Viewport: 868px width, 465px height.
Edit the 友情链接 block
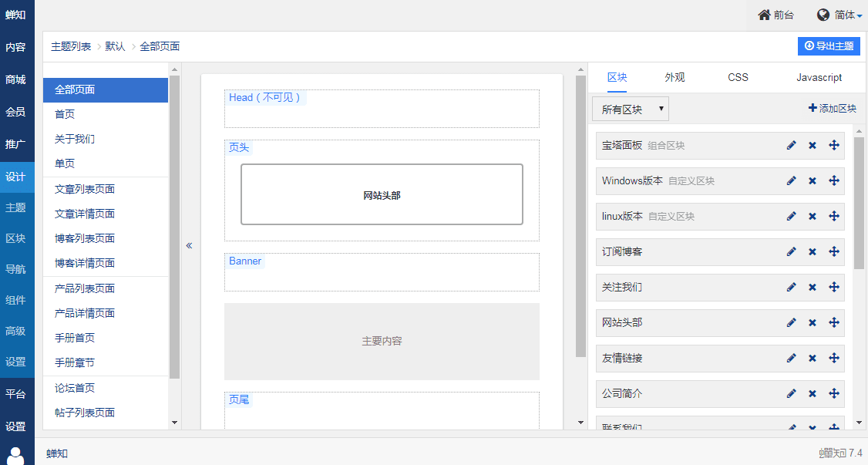tap(791, 359)
